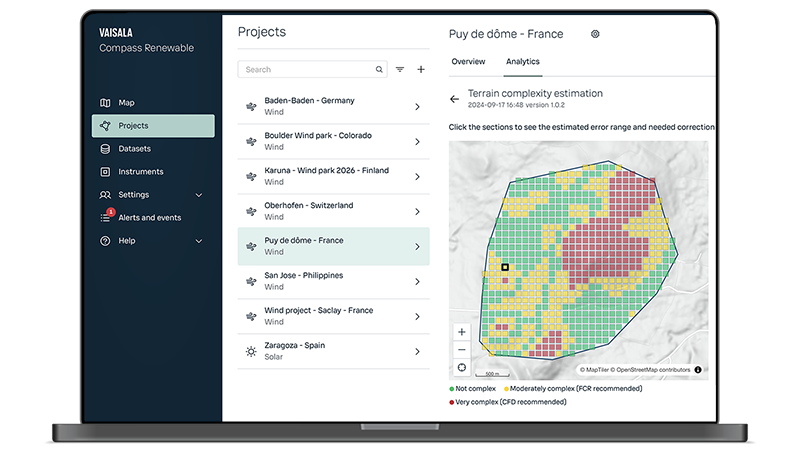Recenter map with the locate icon
The width and height of the screenshot is (800, 450).
(x=461, y=367)
